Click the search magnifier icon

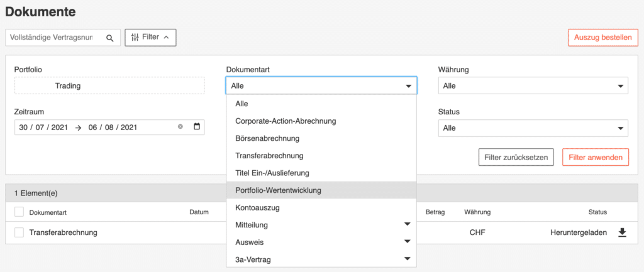coord(109,38)
